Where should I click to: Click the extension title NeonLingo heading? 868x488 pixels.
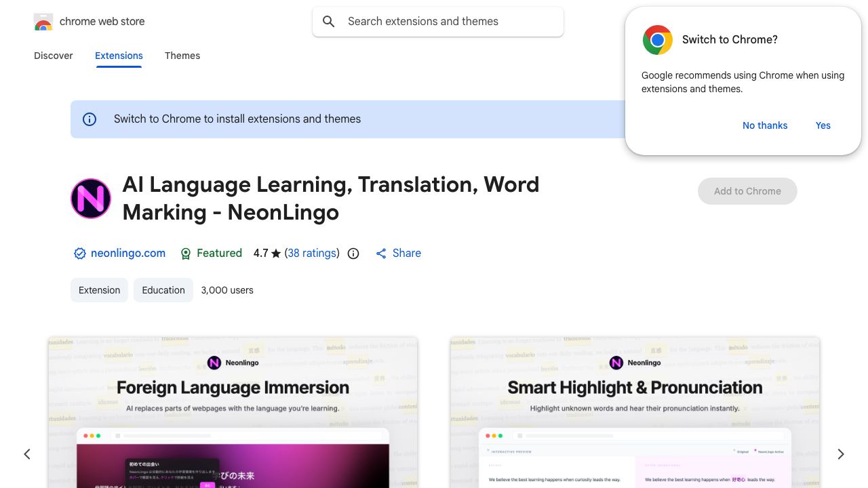point(331,198)
